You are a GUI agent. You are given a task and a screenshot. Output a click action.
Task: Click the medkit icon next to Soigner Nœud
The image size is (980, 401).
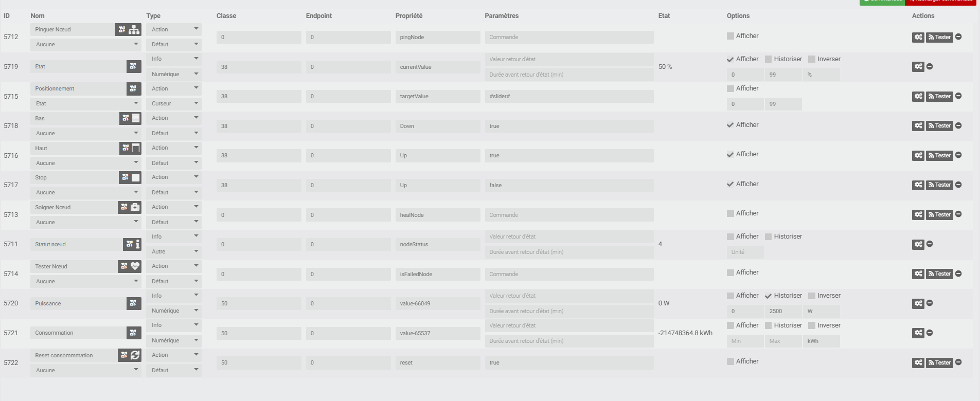point(135,207)
